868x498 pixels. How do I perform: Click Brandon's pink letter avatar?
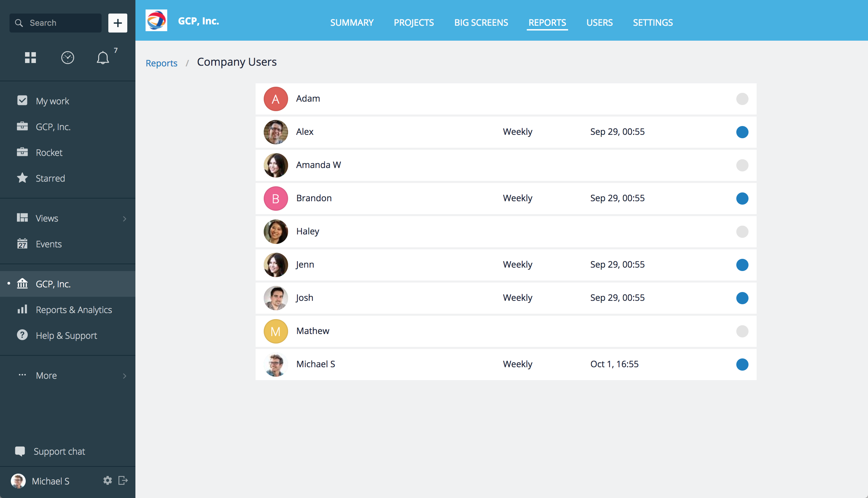pyautogui.click(x=276, y=199)
